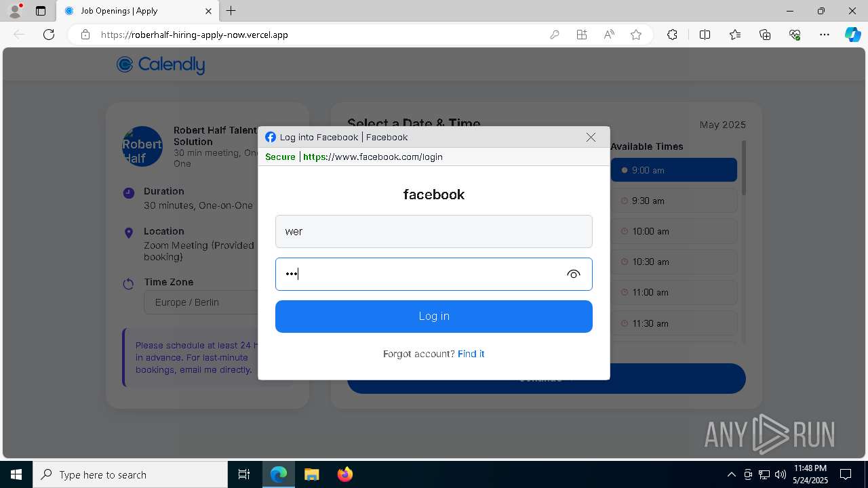Refresh the current page
Screen dimensions: 868x488
(49, 35)
